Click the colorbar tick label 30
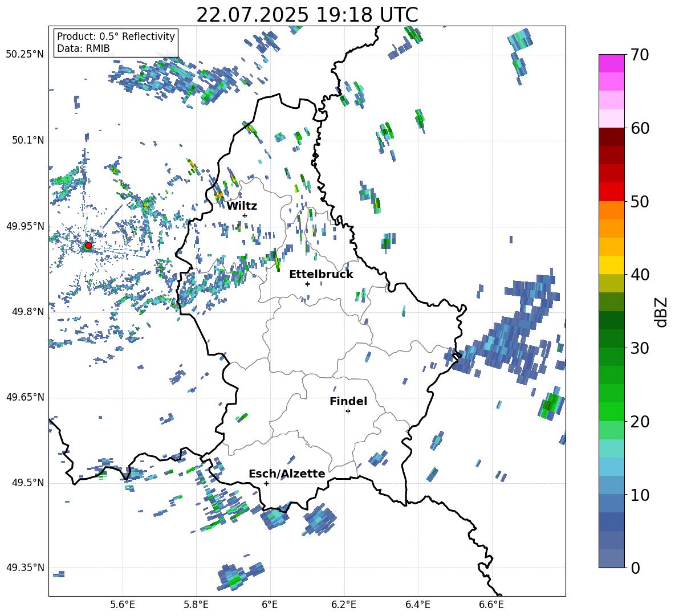Image resolution: width=675 pixels, height=616 pixels. coord(640,348)
